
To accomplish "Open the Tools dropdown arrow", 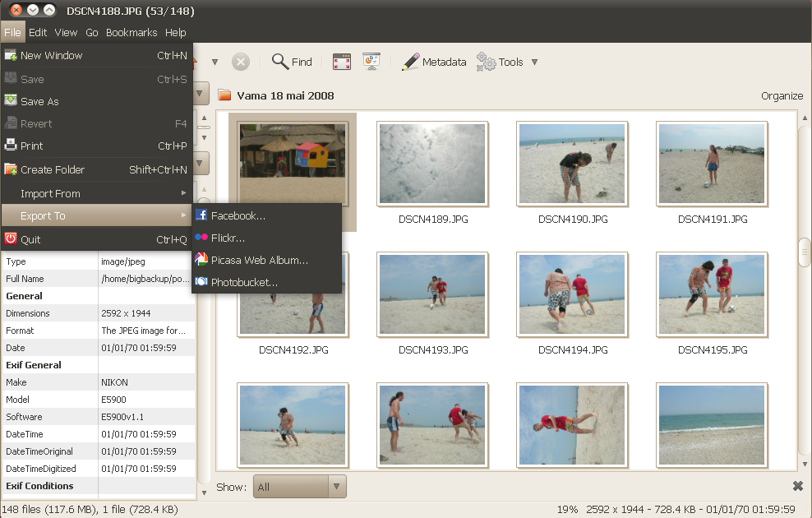I will coord(534,62).
